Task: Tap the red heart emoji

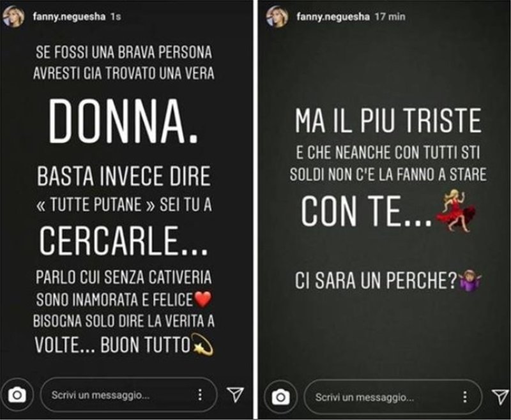Action: (202, 299)
